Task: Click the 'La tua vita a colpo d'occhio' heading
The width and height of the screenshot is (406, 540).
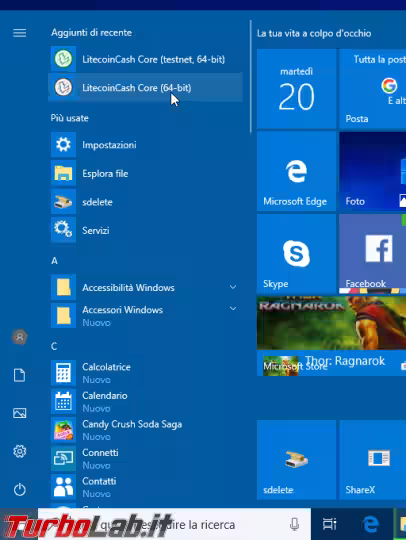Action: [x=314, y=33]
